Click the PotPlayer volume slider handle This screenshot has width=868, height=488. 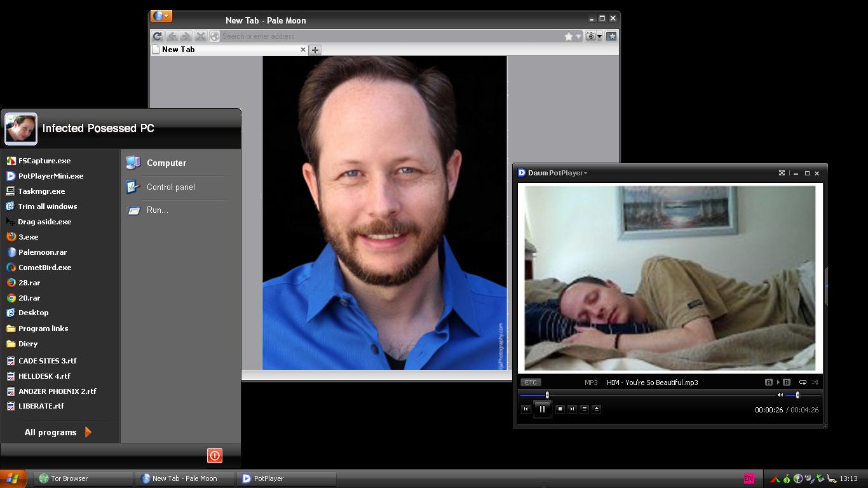797,395
